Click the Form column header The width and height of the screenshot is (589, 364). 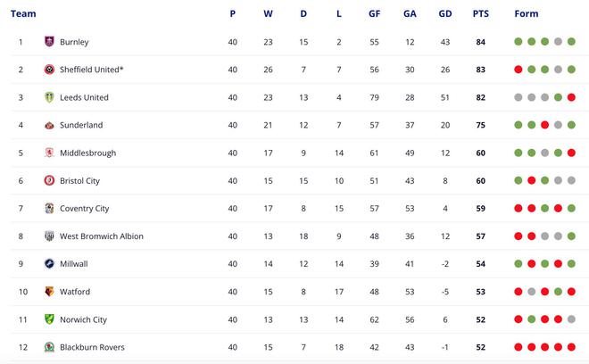(527, 14)
